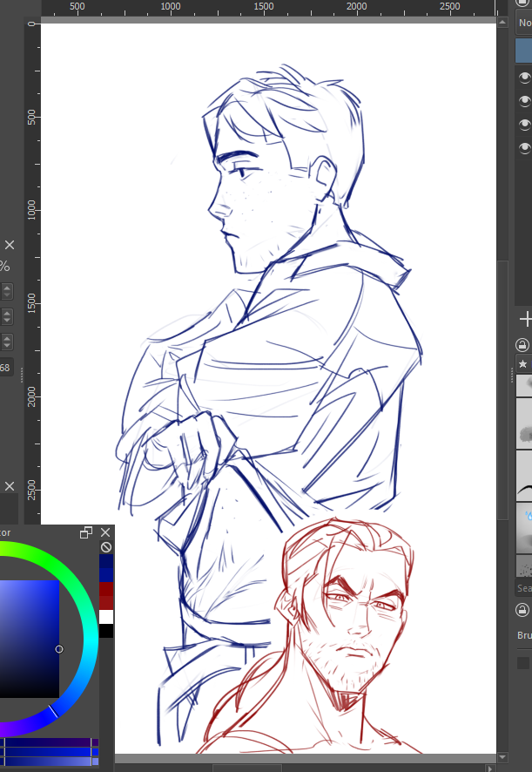Viewport: 532px width, 772px height.
Task: Choose the brush preset with blue water drop
Action: pos(524,527)
